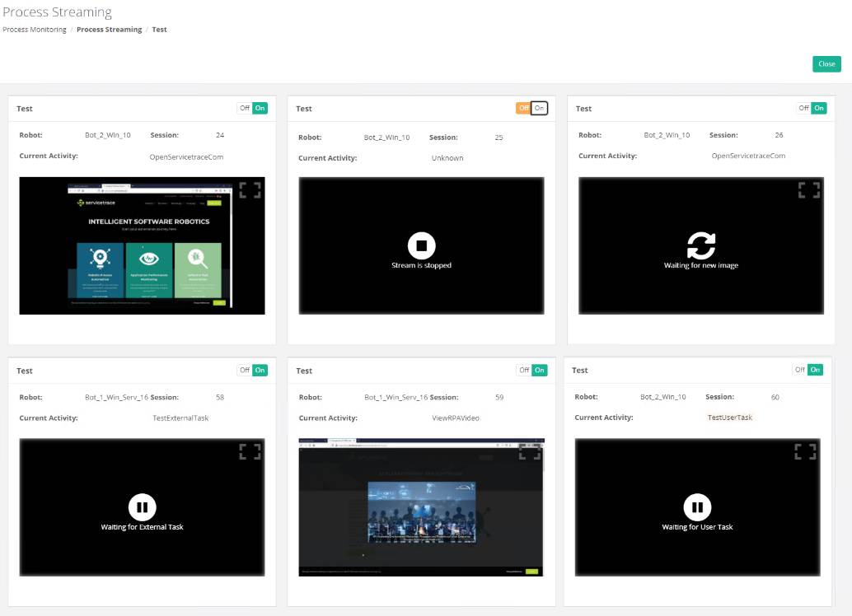Click the pause icon for Waiting for User Task
Viewport: 852px width, 616px height.
click(697, 506)
